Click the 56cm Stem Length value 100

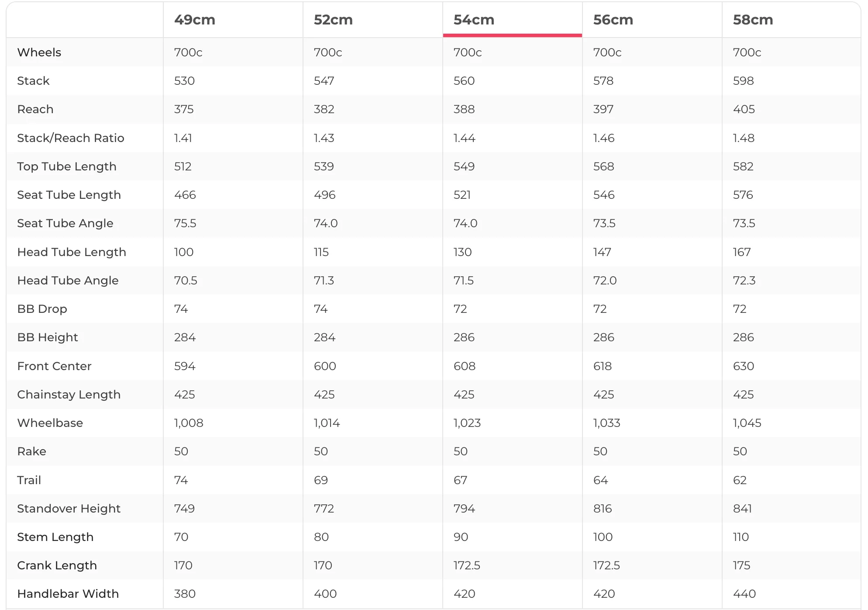click(x=603, y=537)
